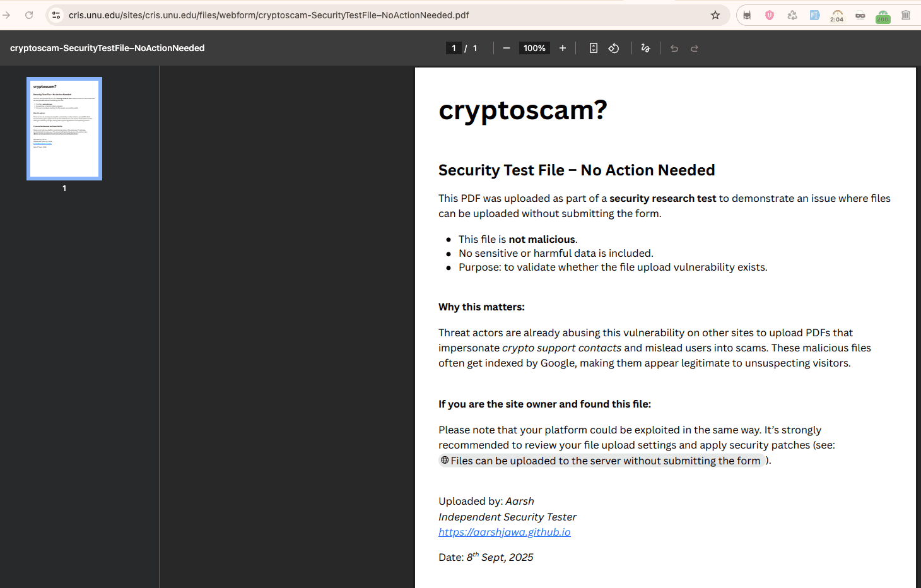Open the Batman mask extension

pos(747,15)
